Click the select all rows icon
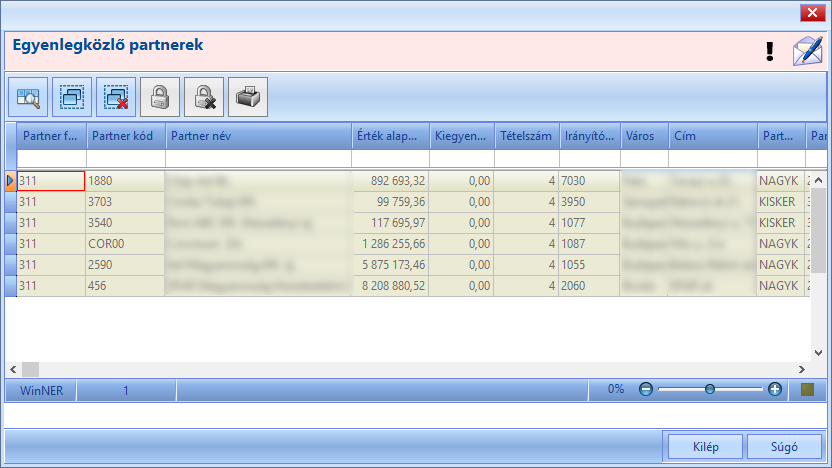The height and width of the screenshot is (468, 832). [x=72, y=97]
